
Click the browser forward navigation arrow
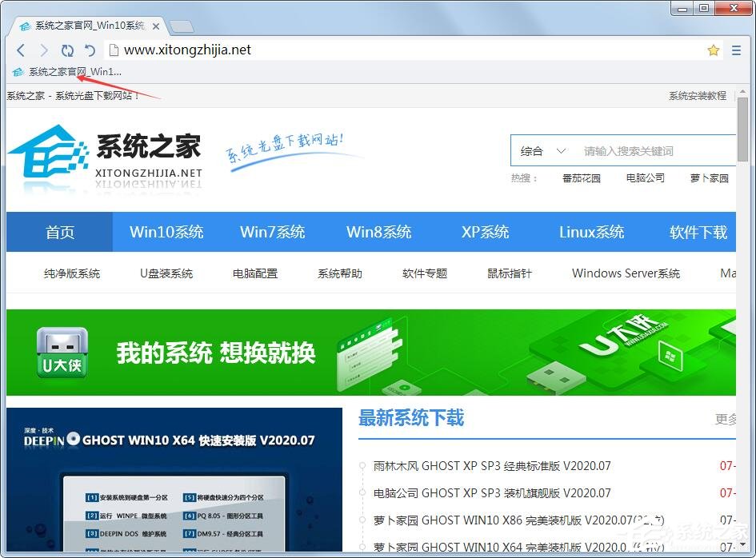[44, 50]
